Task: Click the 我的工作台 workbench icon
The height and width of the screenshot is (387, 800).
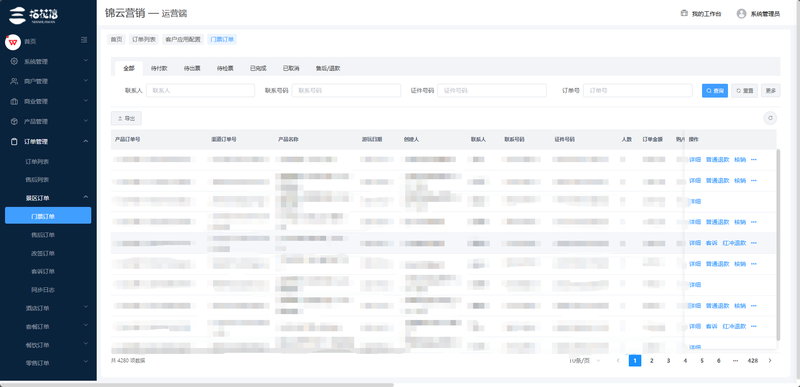Action: coord(684,14)
